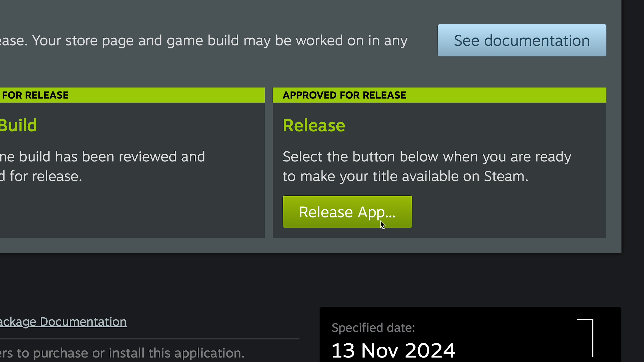Viewport: 644px width, 362px height.
Task: Click the APPROVED FOR RELEASE banner above Release
Action: click(x=439, y=95)
